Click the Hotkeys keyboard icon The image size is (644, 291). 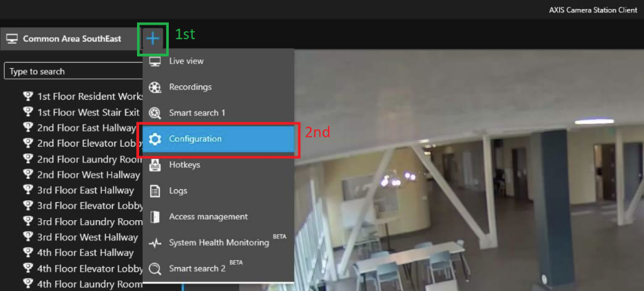[155, 165]
